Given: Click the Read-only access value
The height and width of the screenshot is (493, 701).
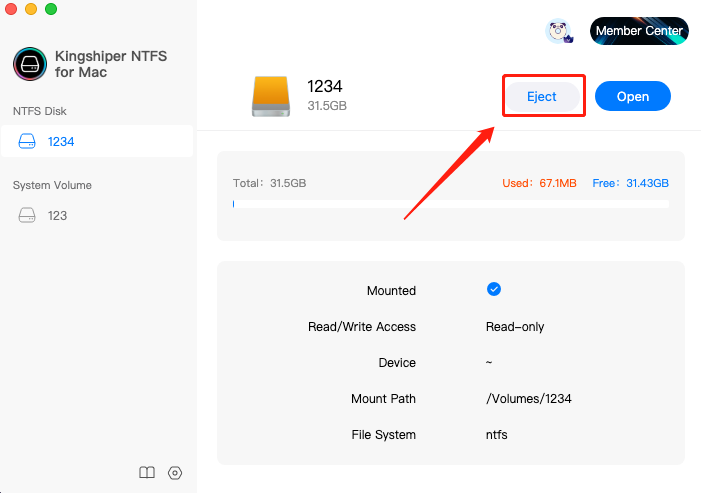Looking at the screenshot, I should [515, 327].
